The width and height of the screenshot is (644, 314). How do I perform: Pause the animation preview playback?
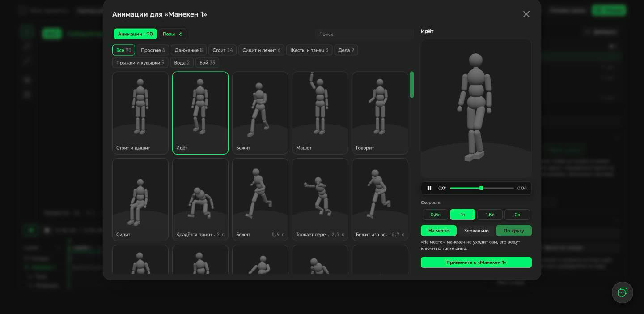429,188
